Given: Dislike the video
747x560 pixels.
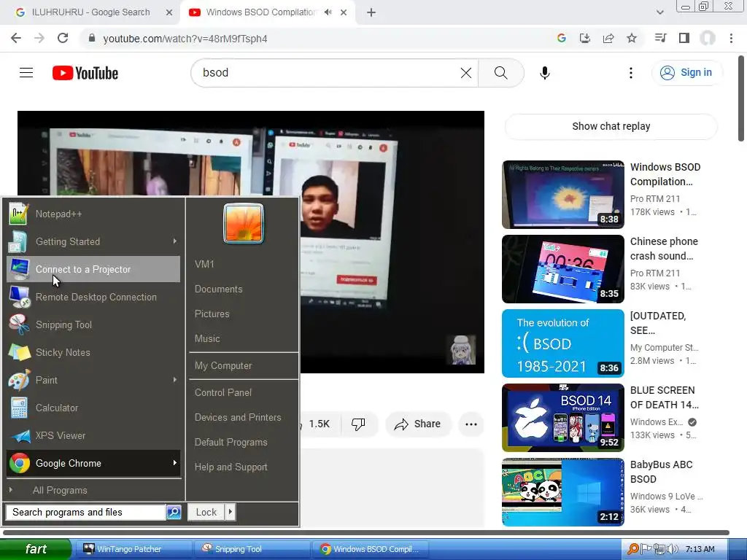Looking at the screenshot, I should pos(358,424).
